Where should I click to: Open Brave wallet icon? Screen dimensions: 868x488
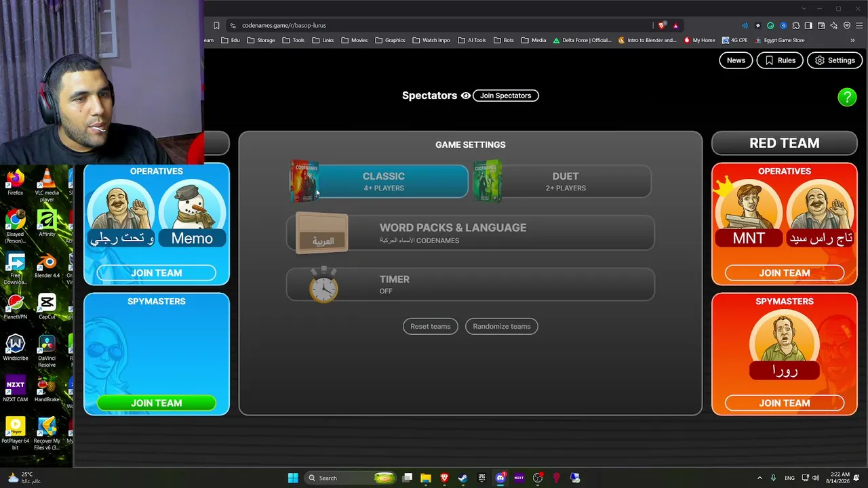pos(821,26)
